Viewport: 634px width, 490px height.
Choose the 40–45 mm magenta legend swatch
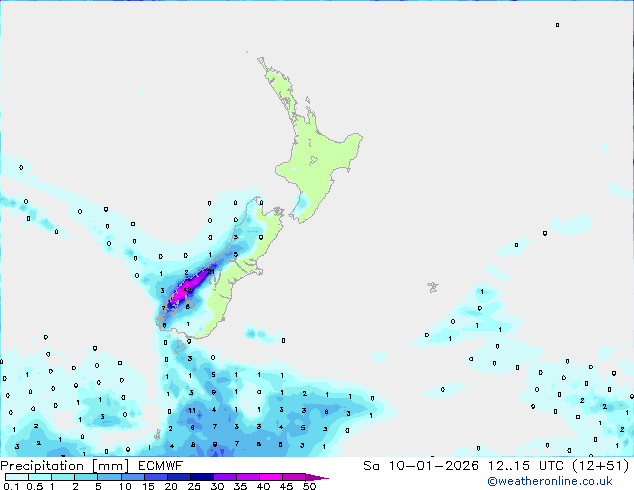point(271,477)
